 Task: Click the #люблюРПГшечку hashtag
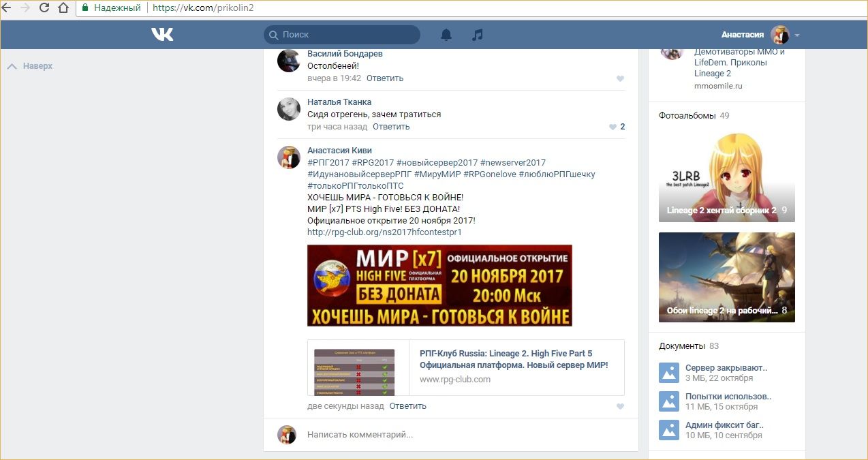point(557,174)
